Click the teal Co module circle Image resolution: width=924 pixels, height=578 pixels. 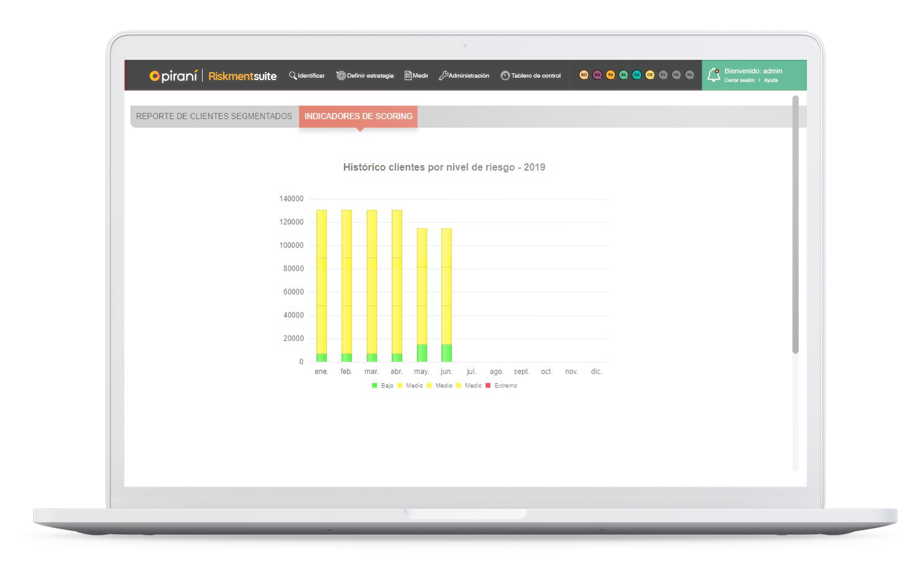click(x=636, y=75)
